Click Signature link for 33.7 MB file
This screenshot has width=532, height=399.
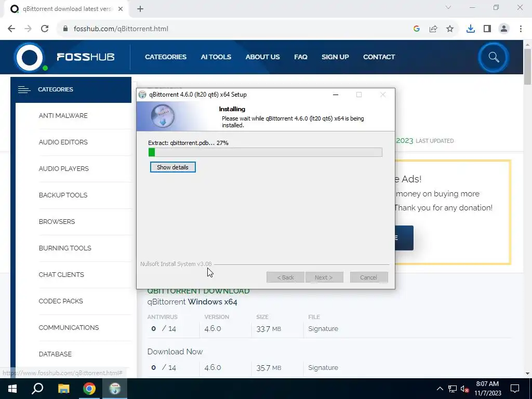[x=323, y=329]
